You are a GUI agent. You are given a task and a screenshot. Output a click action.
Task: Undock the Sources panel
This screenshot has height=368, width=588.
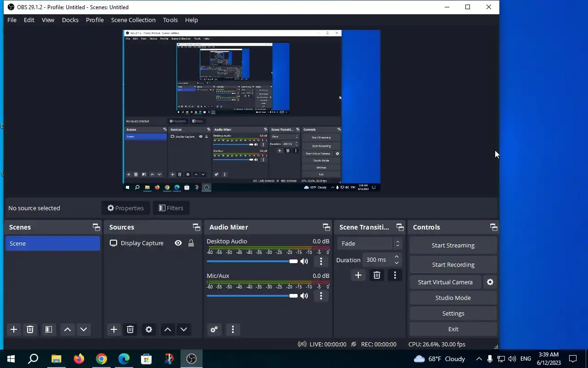tap(197, 227)
